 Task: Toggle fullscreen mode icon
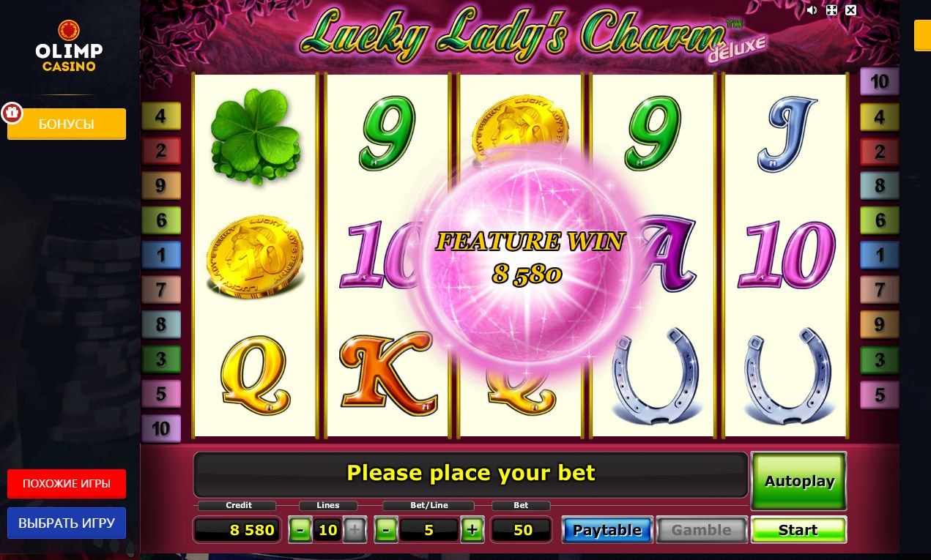pyautogui.click(x=831, y=10)
